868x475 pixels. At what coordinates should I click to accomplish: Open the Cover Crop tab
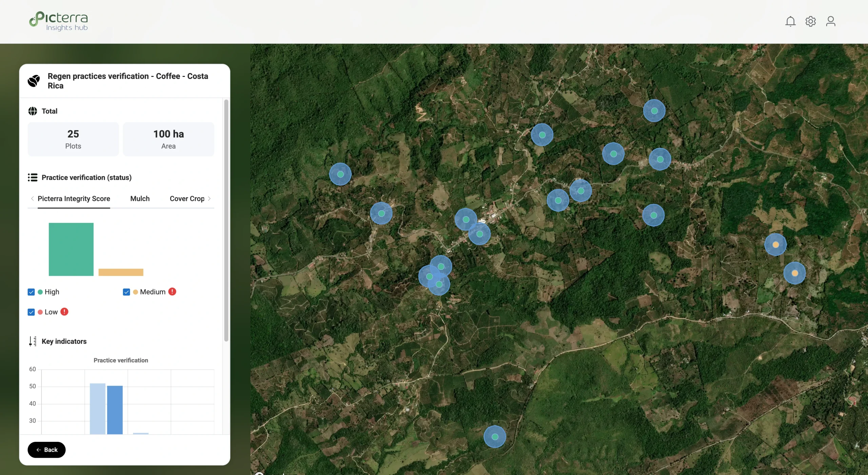[x=187, y=199]
